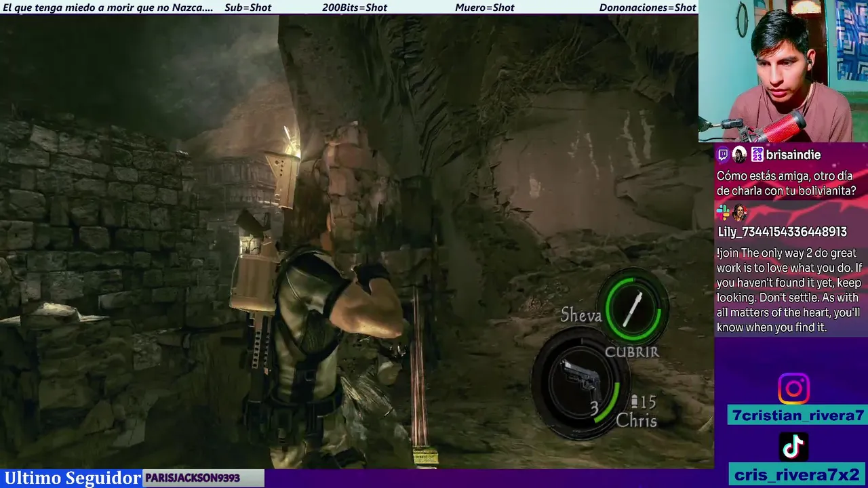Click the colorful icon above Lily's username
Viewport: 868px width, 488px height.
723,213
